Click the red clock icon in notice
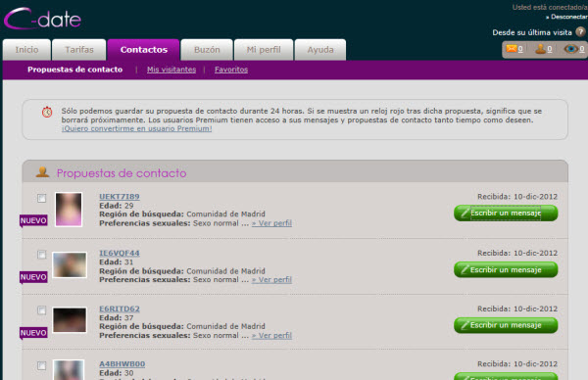The image size is (588, 380). (47, 112)
